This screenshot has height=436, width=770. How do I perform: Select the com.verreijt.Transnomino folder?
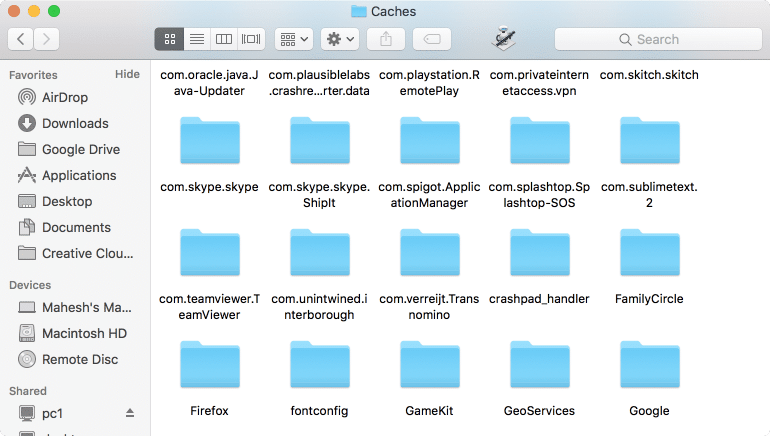click(x=430, y=253)
